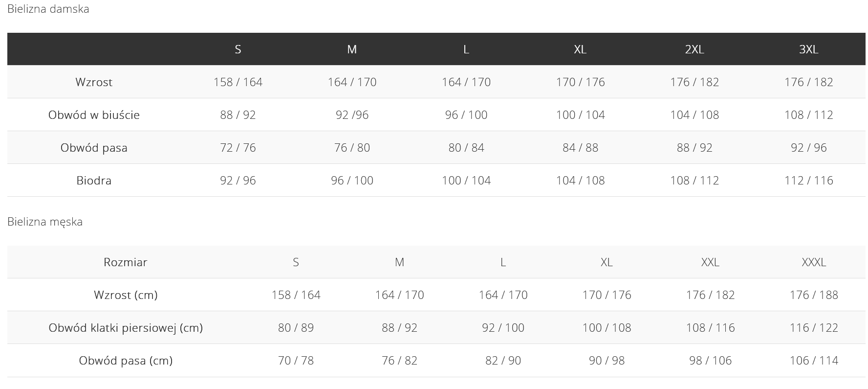This screenshot has width=868, height=389.
Task: Click the 112 / 116 hips cell
Action: coord(808,181)
